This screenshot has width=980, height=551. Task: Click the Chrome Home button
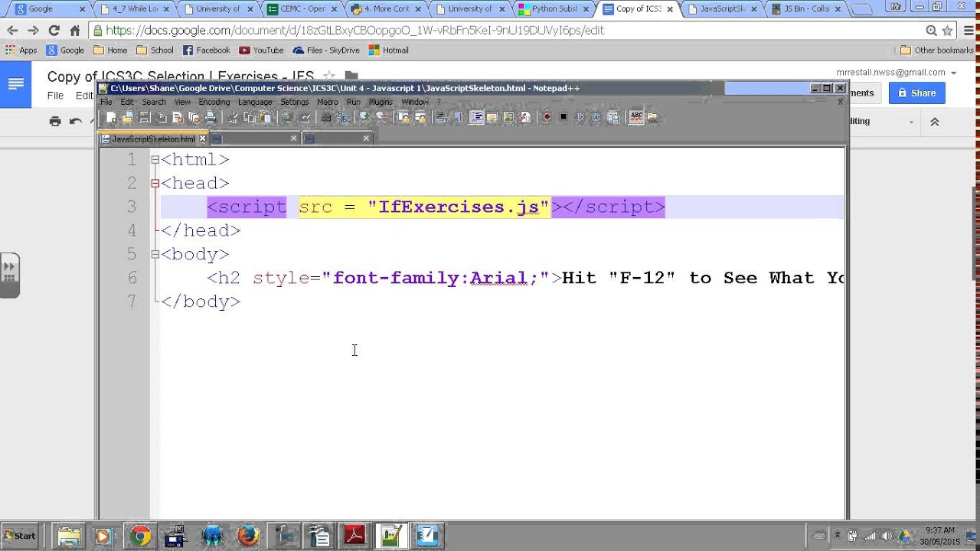[x=74, y=31]
